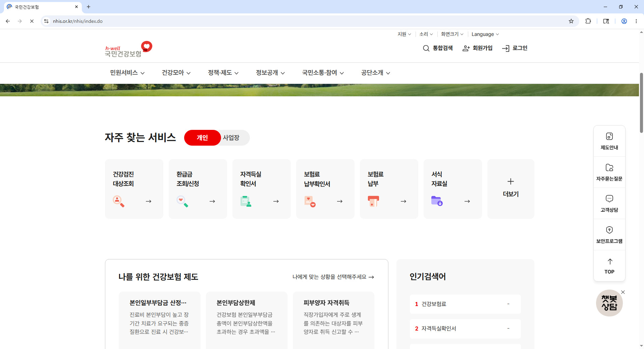
Task: Select the 개인 toggle
Action: click(202, 138)
